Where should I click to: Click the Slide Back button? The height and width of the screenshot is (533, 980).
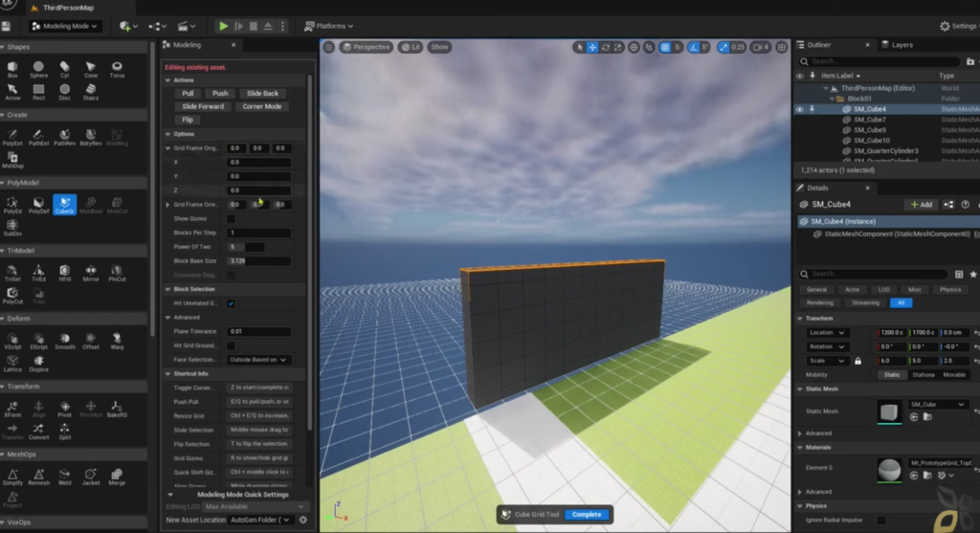coord(262,93)
